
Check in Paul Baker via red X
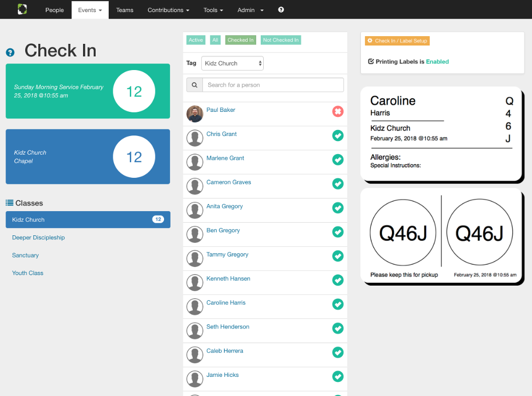(338, 111)
